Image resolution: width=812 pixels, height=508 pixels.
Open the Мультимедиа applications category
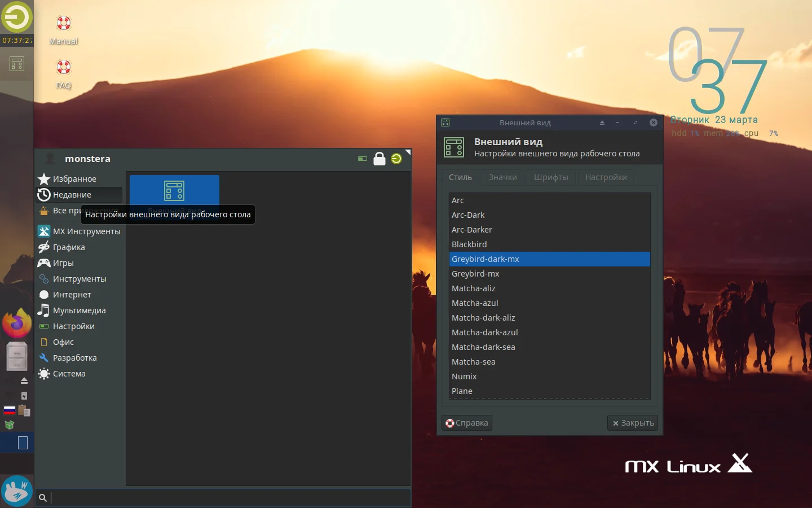point(78,310)
